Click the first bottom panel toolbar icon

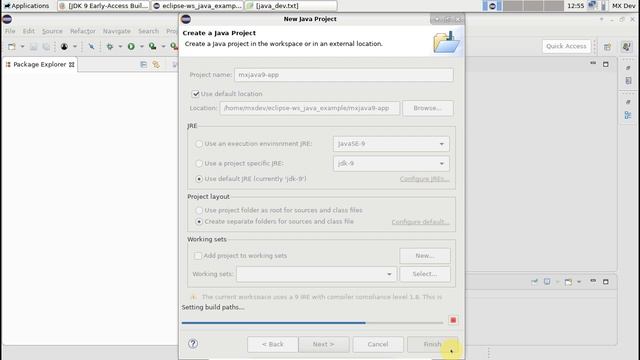pyautogui.click(x=534, y=282)
